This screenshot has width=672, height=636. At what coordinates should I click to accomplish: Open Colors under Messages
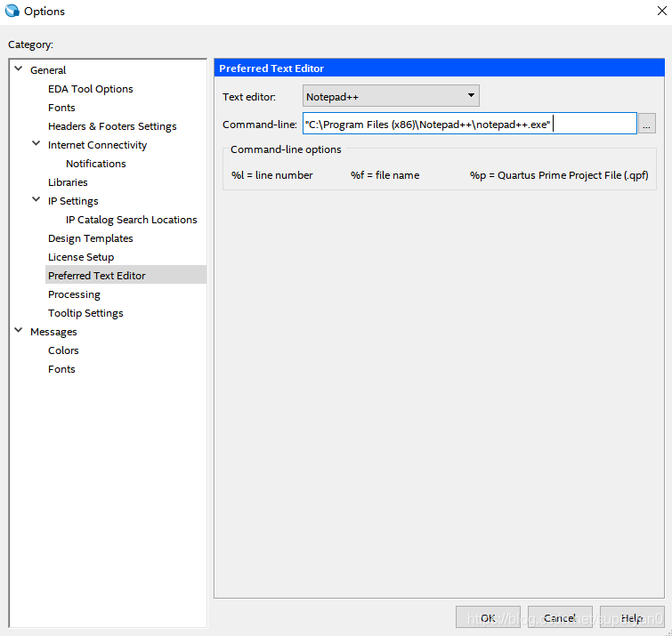tap(63, 350)
